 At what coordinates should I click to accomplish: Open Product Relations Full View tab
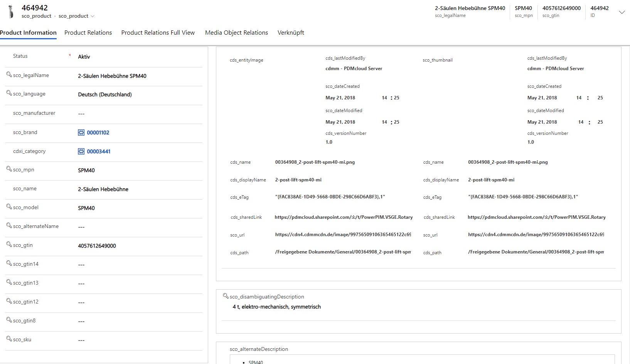click(x=158, y=33)
